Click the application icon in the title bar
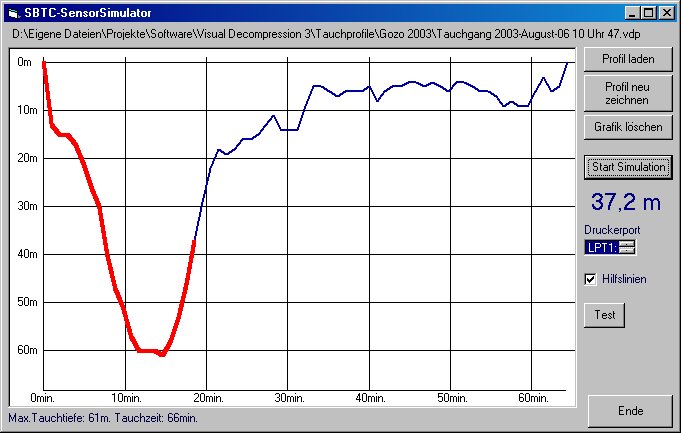Image resolution: width=681 pixels, height=433 pixels. click(x=14, y=12)
